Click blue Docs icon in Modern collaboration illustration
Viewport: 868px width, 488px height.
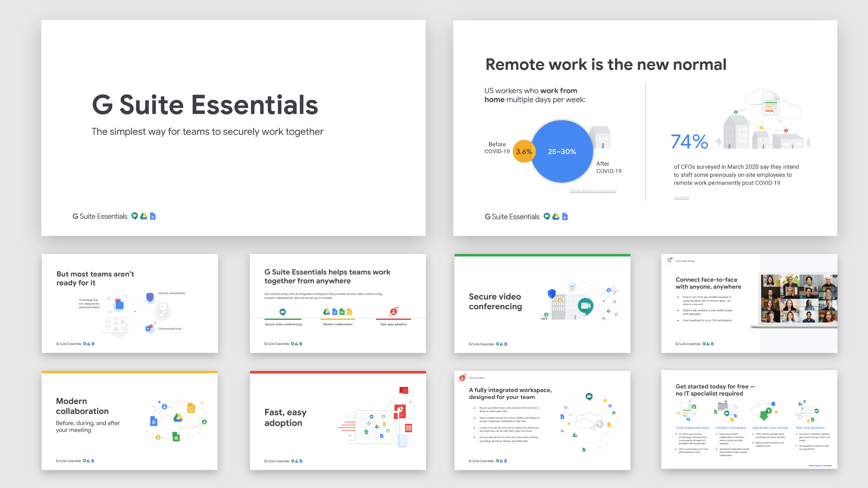point(154,421)
